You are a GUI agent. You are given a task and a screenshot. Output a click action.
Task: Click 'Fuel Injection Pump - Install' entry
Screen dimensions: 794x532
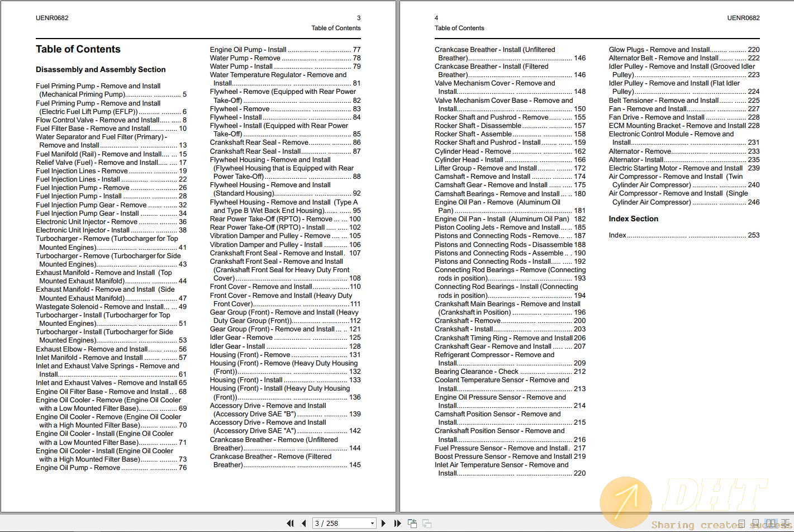pos(111,196)
